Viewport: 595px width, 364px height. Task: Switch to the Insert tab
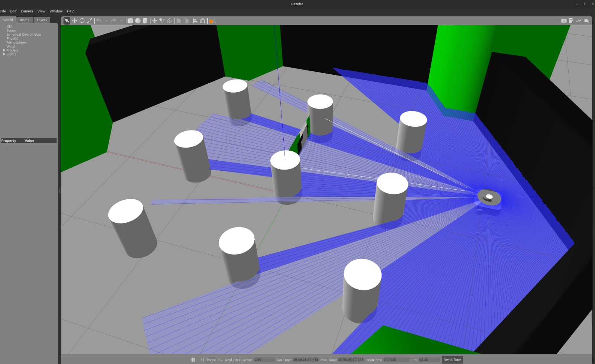(x=25, y=20)
